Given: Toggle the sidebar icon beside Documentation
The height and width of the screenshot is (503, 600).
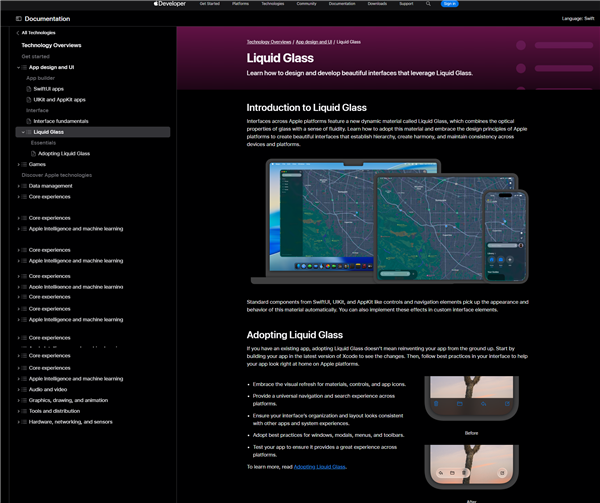Looking at the screenshot, I should pyautogui.click(x=18, y=19).
